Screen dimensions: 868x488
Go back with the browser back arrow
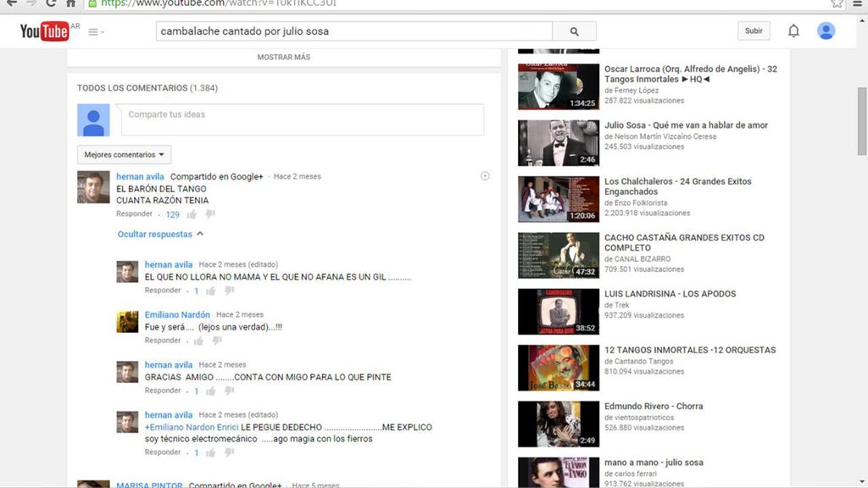pos(12,3)
